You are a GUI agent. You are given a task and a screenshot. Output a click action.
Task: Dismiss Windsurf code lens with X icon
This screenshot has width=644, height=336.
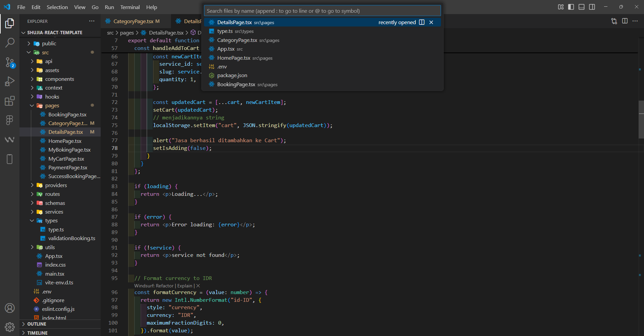coord(198,286)
